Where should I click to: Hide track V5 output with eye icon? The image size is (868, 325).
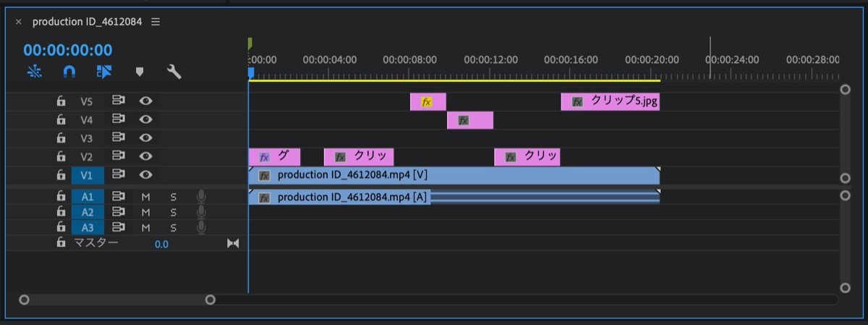(x=145, y=101)
